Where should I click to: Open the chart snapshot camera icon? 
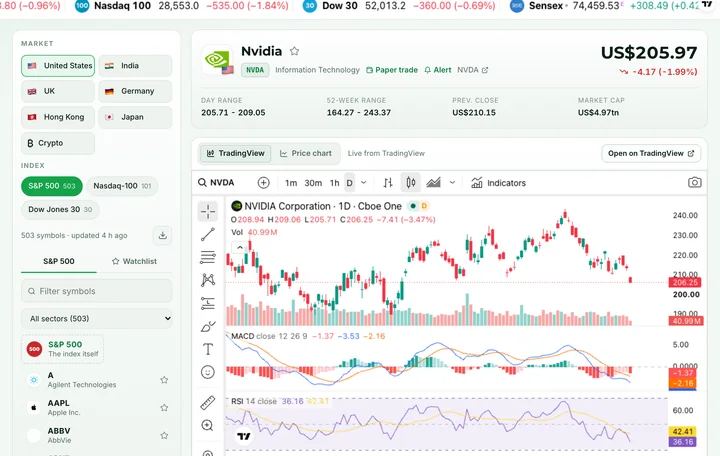[x=694, y=183]
